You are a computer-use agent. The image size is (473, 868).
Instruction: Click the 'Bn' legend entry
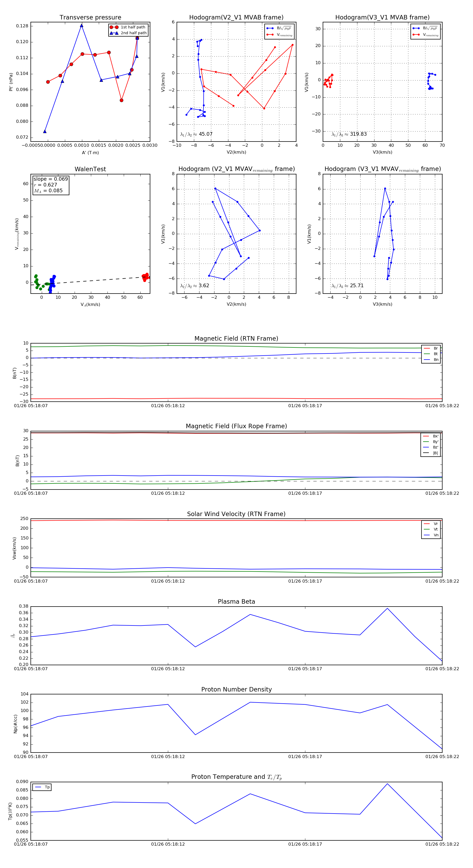tap(431, 360)
